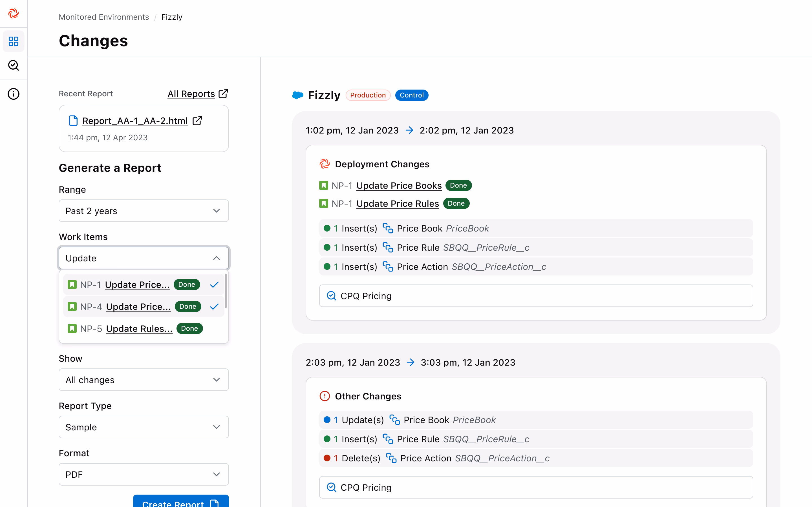Expand the Show dropdown set to All changes
Image resolution: width=812 pixels, height=507 pixels.
[x=144, y=380]
